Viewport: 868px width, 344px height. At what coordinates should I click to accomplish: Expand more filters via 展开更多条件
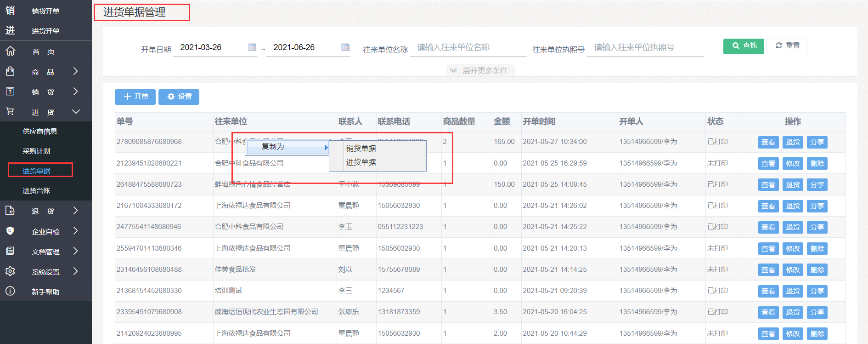tap(480, 70)
